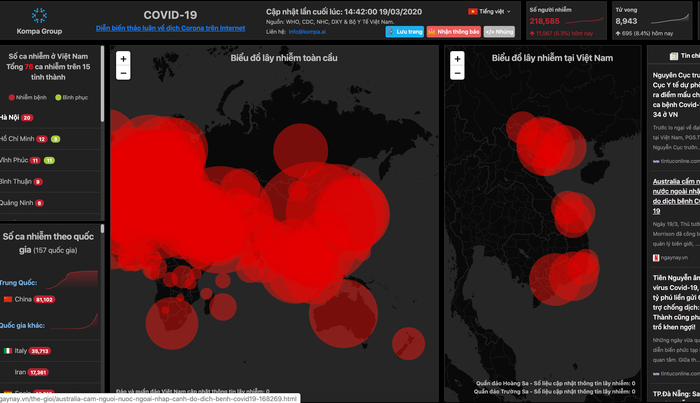Select the Vĩnh Phúc row
Image resolution: width=700 pixels, height=403 pixels.
[x=50, y=160]
